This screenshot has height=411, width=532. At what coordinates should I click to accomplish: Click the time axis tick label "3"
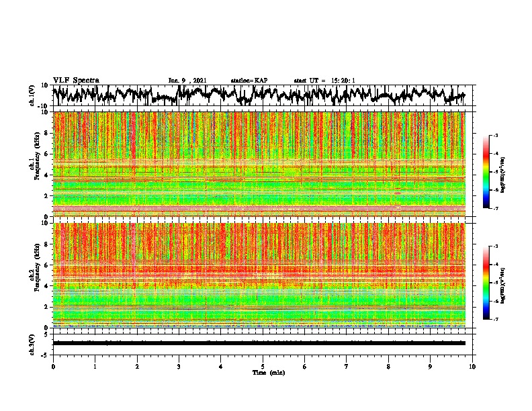point(179,367)
